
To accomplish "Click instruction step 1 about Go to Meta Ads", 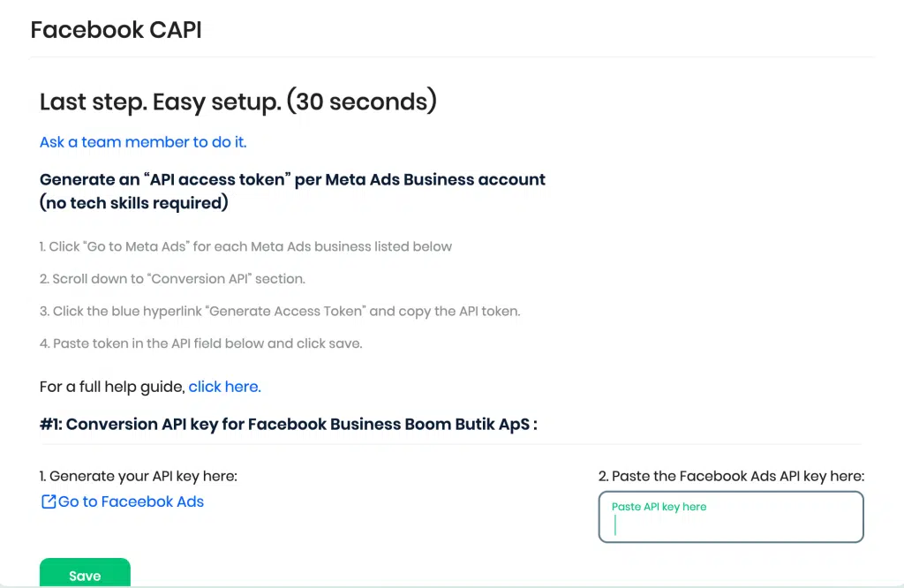I will [x=245, y=246].
